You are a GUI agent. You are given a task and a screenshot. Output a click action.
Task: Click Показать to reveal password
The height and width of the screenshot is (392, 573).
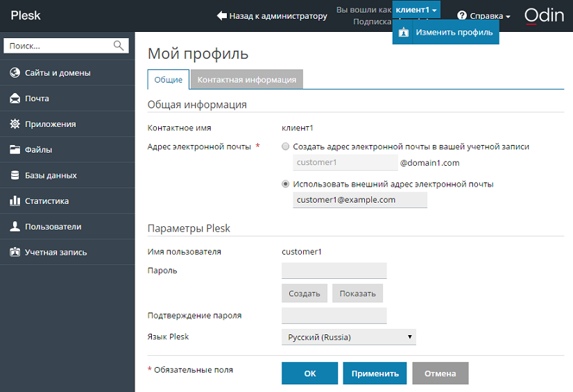tap(357, 293)
